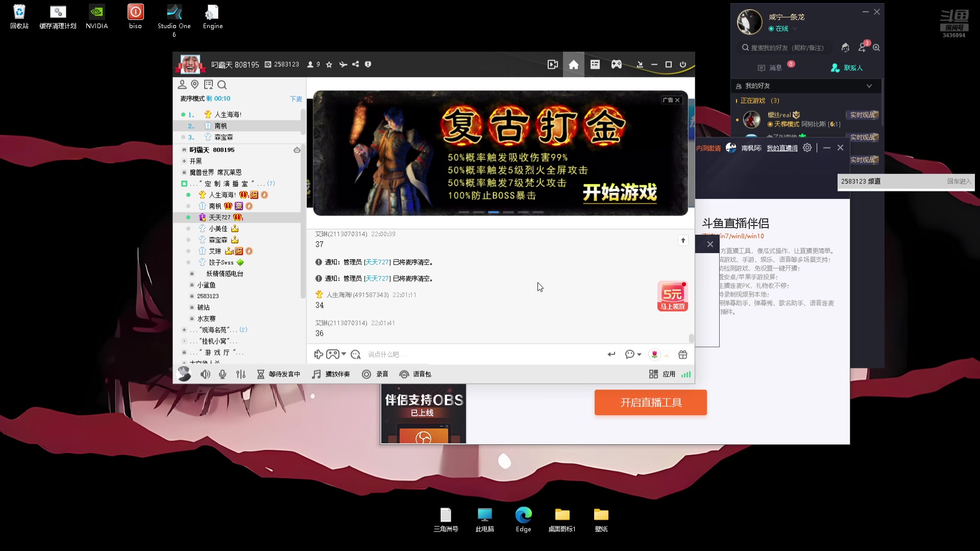This screenshot has width=980, height=551.
Task: Open the report shield icon in channel header
Action: 368,64
